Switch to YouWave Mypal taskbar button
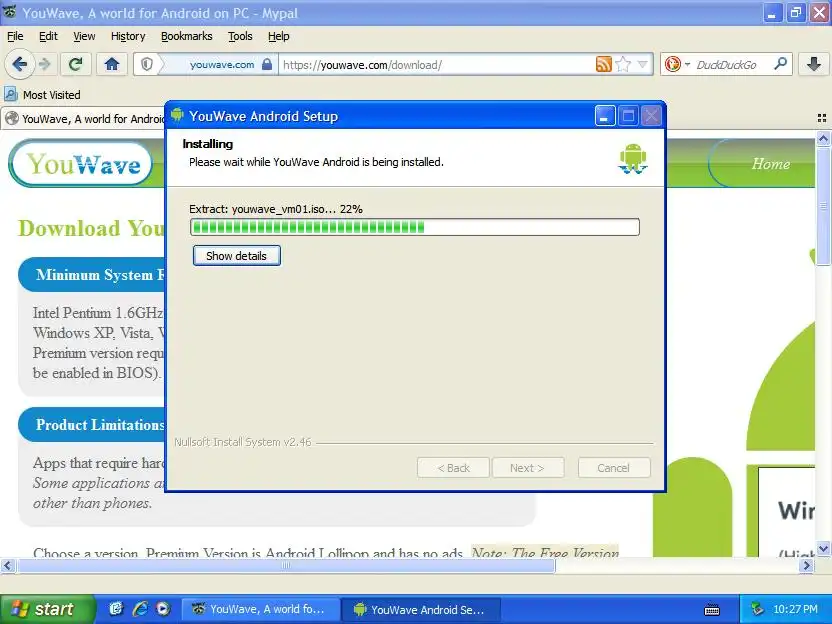Image resolution: width=832 pixels, height=624 pixels. tap(260, 609)
